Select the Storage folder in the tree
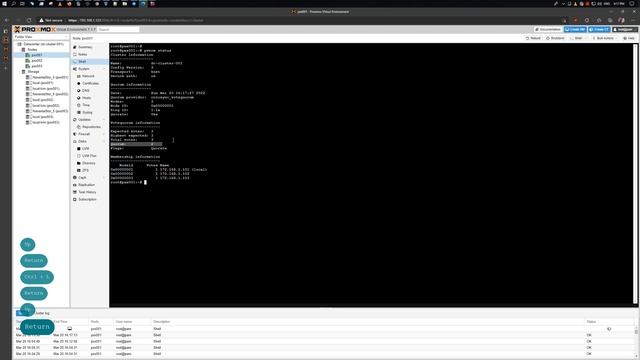 (x=33, y=72)
